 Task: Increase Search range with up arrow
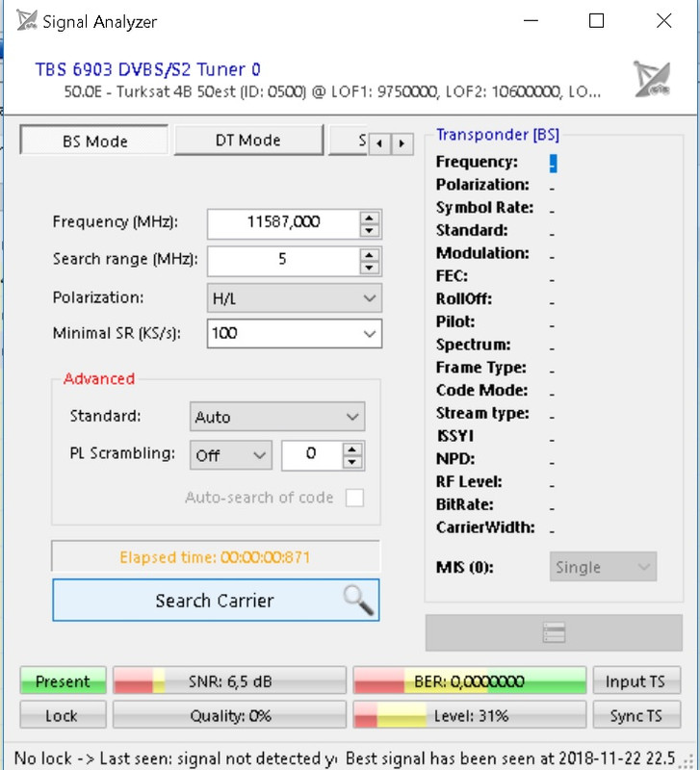coord(370,255)
